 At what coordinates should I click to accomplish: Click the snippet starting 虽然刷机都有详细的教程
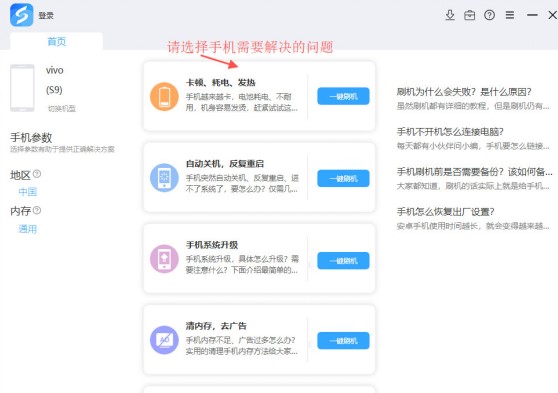tap(473, 106)
